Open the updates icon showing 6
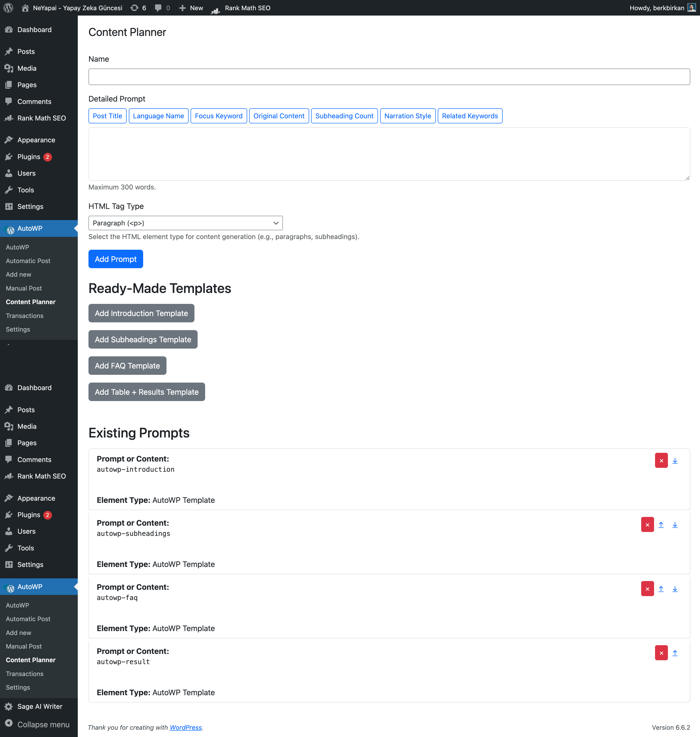Image resolution: width=700 pixels, height=737 pixels. 138,8
